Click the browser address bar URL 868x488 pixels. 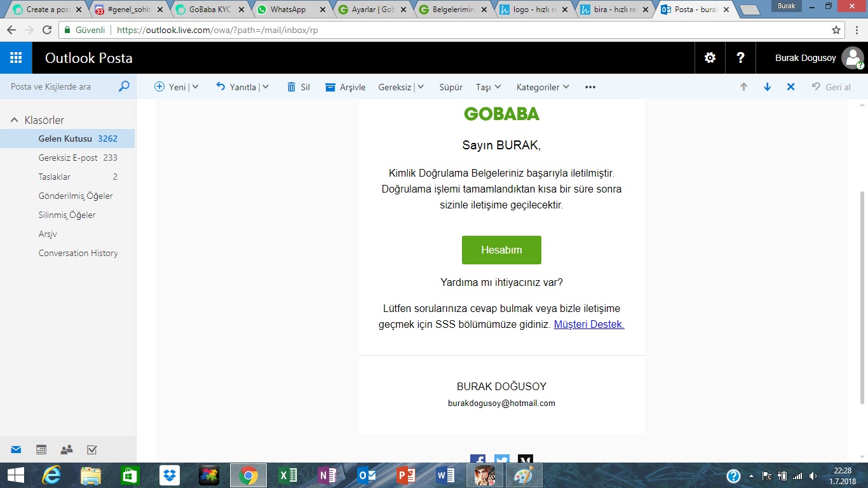(217, 30)
